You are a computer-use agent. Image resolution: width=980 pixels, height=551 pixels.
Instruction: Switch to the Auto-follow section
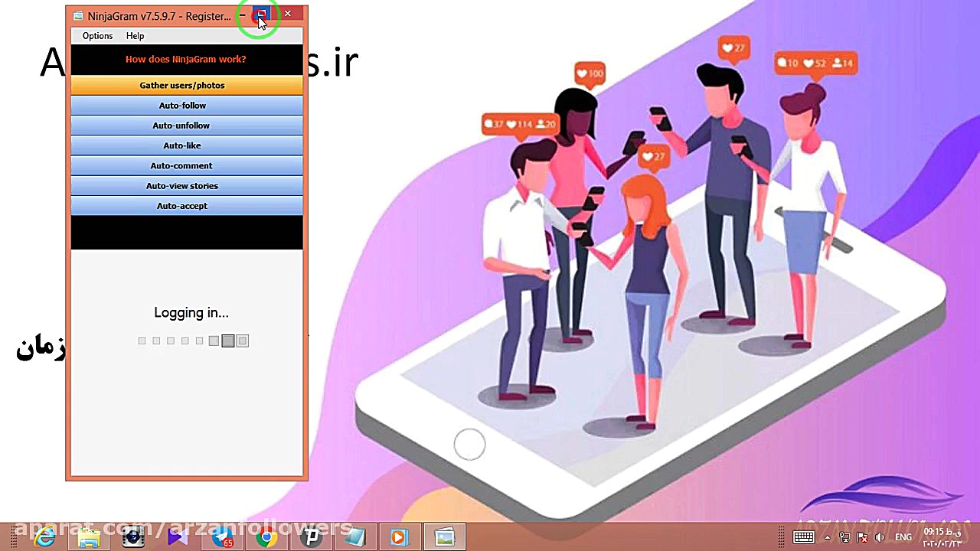tap(187, 105)
